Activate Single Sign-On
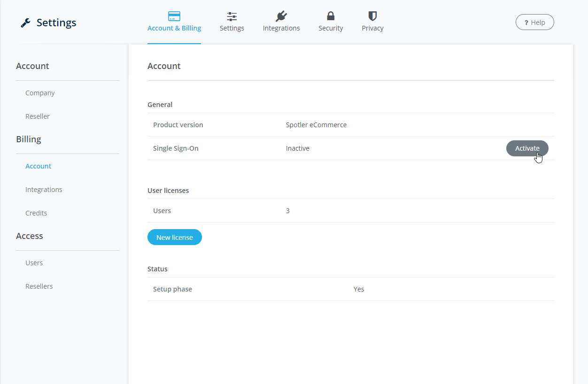This screenshot has height=384, width=588. click(527, 148)
